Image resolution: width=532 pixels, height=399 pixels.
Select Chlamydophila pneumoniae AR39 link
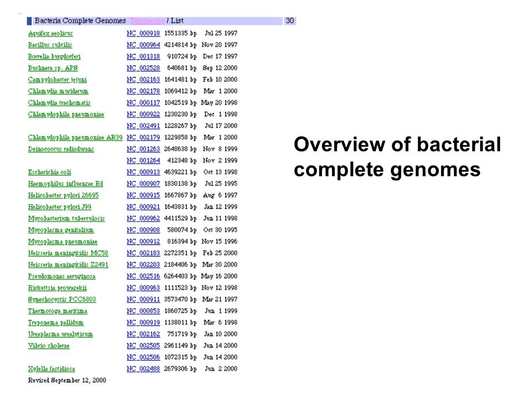[75, 137]
